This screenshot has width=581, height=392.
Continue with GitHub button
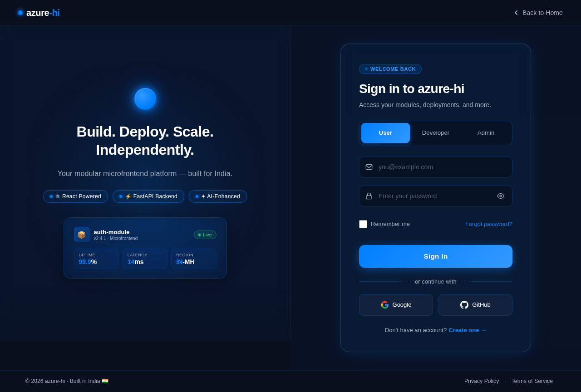click(x=475, y=305)
